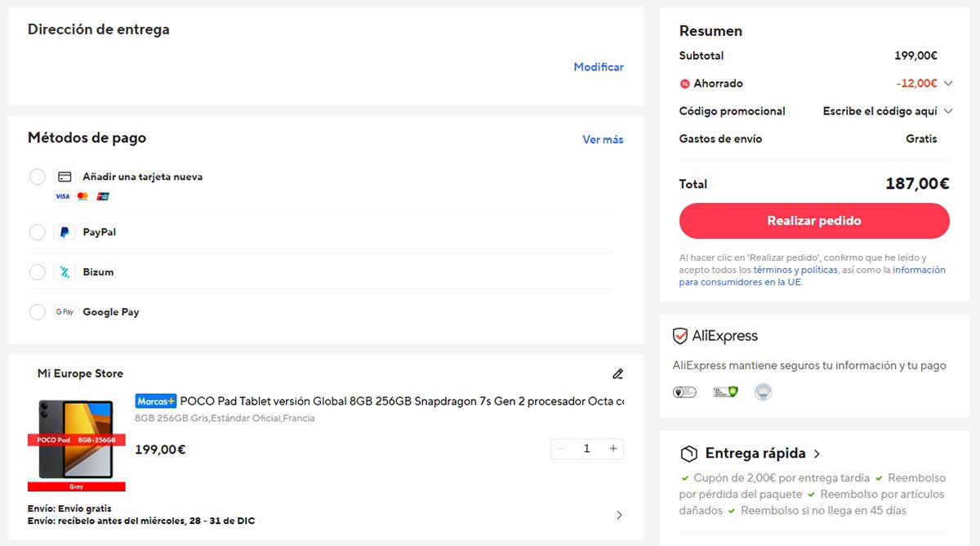Click the edit pencil icon for Mi Europe Store
980x546 pixels.
tap(617, 374)
